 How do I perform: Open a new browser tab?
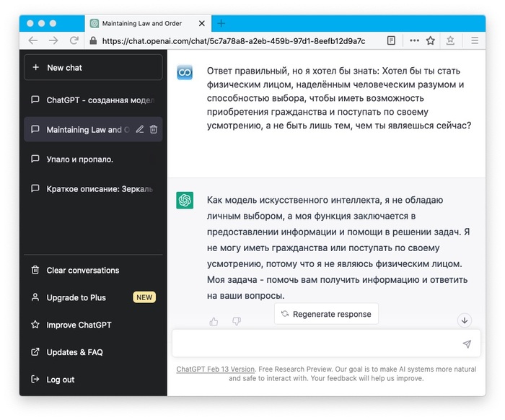click(x=221, y=23)
